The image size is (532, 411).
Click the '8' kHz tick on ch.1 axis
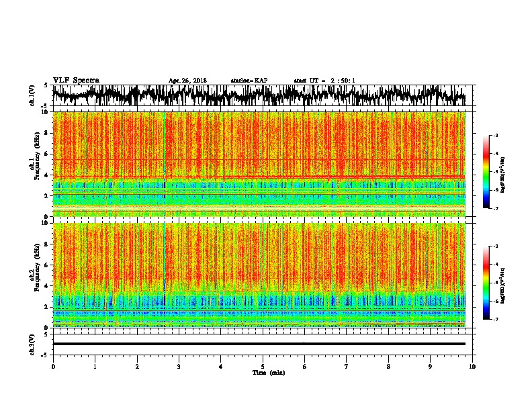[47, 133]
